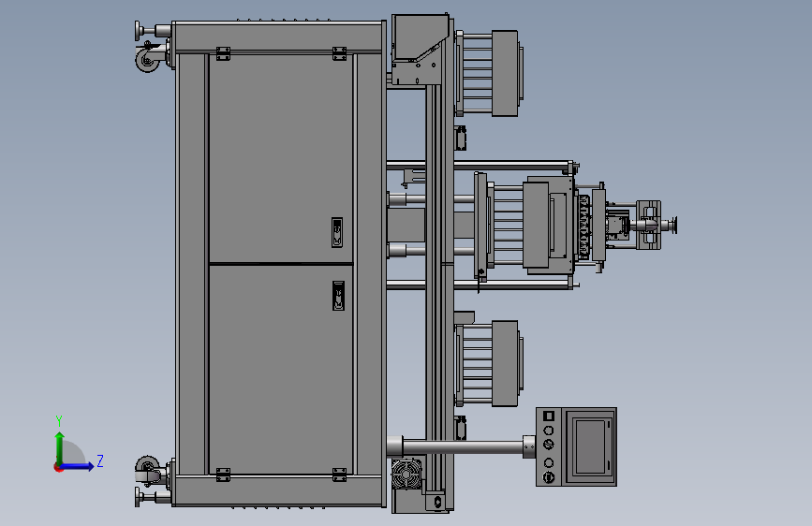Select the touch screen on the control panel
The image size is (812, 526).
tap(590, 446)
